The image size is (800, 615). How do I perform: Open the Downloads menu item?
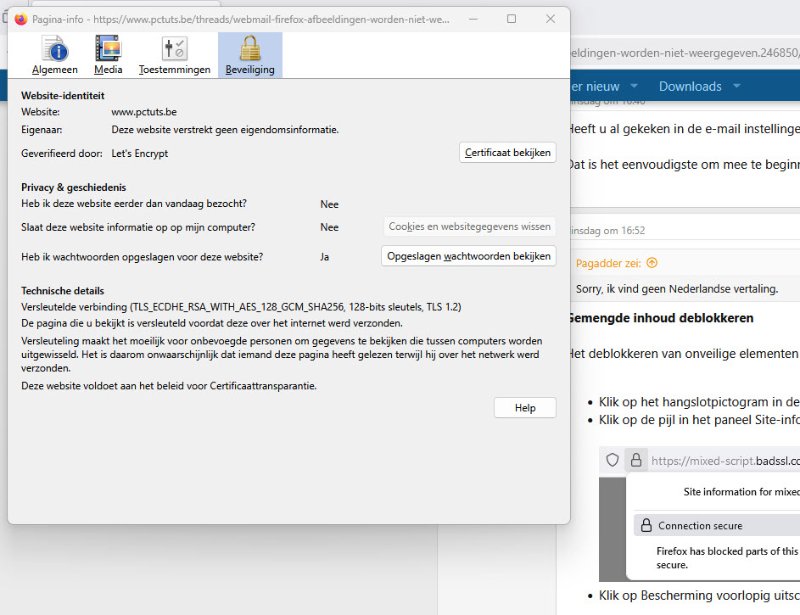(690, 87)
